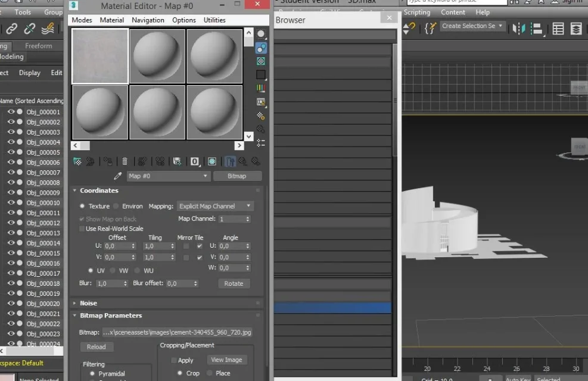
Task: Click Show Shaded Material in Viewport icon
Action: click(212, 161)
